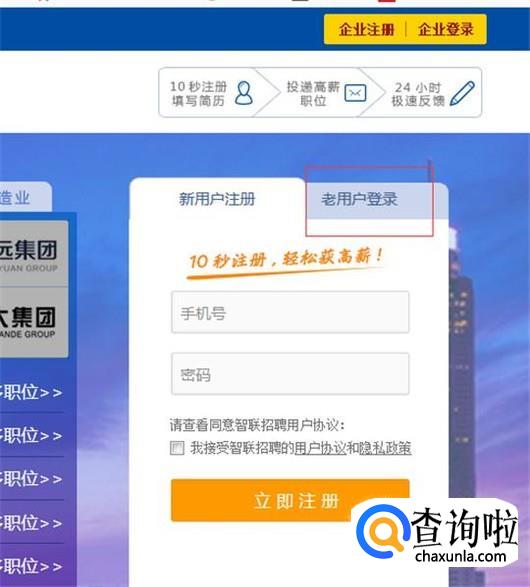The width and height of the screenshot is (530, 587).
Task: Click the pencil icon beside 24小时极速反馈
Action: [x=462, y=93]
